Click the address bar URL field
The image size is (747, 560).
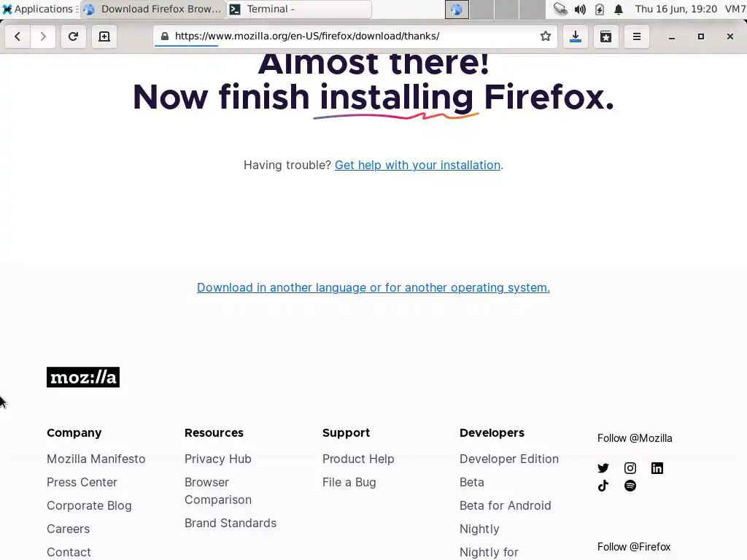(352, 36)
